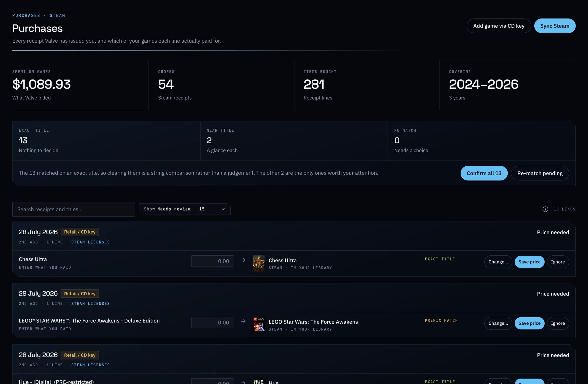Click Add game via CD key
588x384 pixels.
coord(499,26)
